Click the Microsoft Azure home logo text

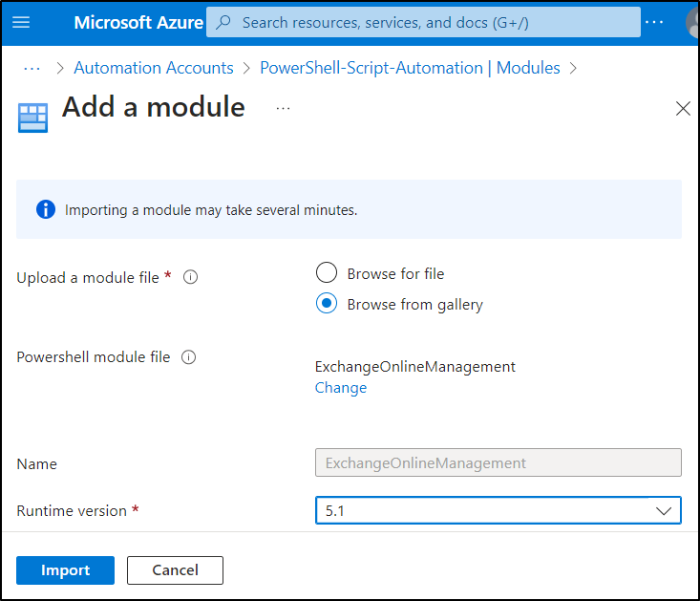coord(138,22)
